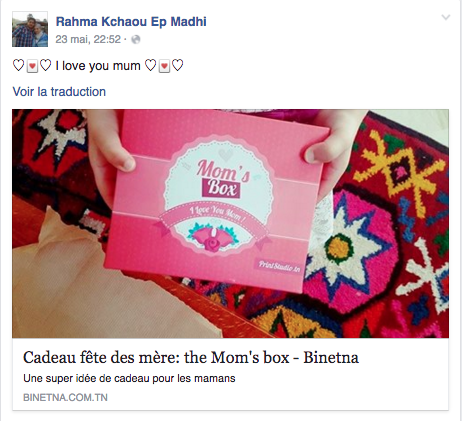Click the globe public audience icon
Image resolution: width=462 pixels, height=421 pixels.
tap(136, 40)
